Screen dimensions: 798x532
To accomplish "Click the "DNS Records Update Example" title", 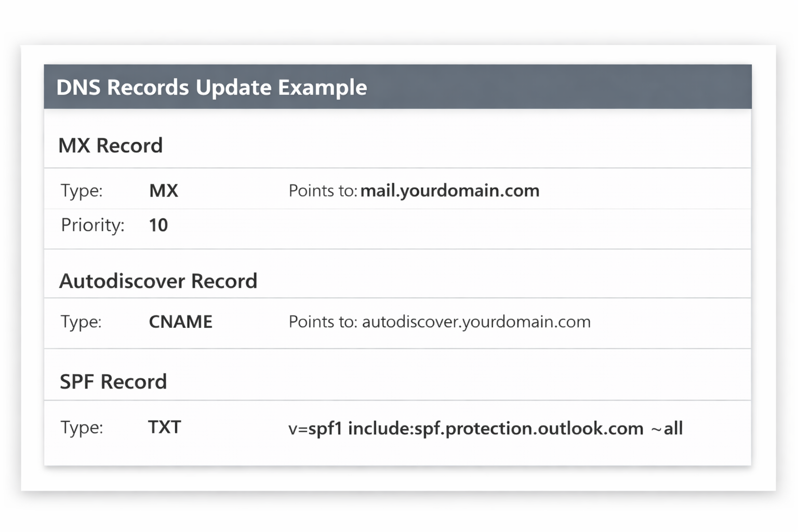I will pos(211,87).
